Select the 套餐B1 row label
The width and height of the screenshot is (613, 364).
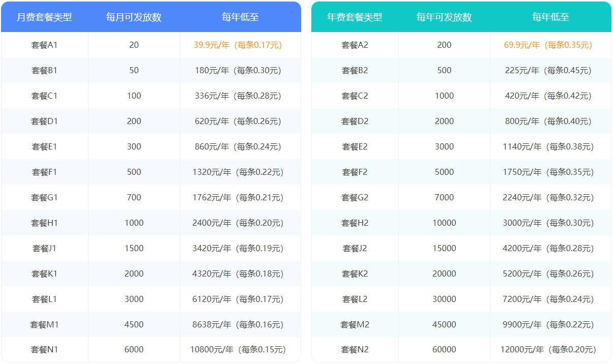[x=44, y=70]
